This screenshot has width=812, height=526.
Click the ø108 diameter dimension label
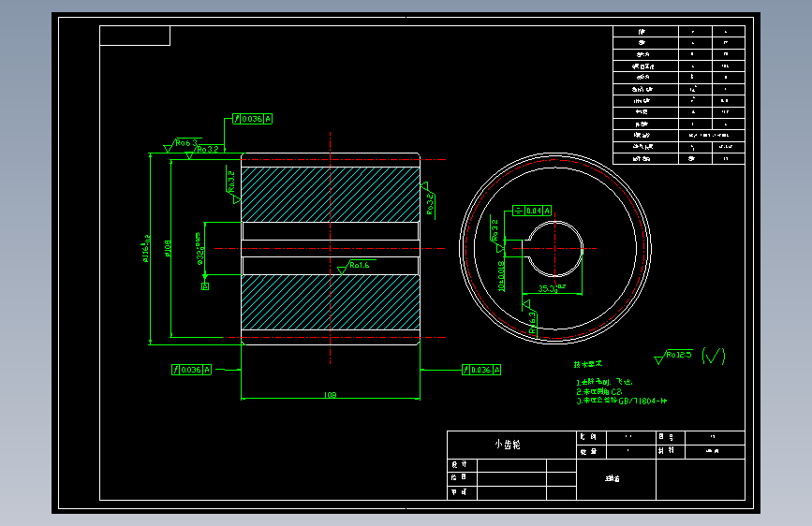pyautogui.click(x=168, y=248)
